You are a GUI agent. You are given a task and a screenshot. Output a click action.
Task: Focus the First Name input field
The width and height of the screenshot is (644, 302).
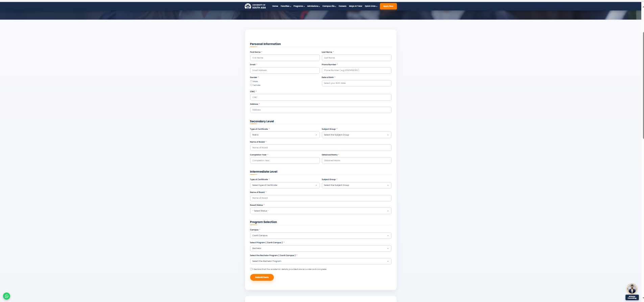tap(285, 58)
